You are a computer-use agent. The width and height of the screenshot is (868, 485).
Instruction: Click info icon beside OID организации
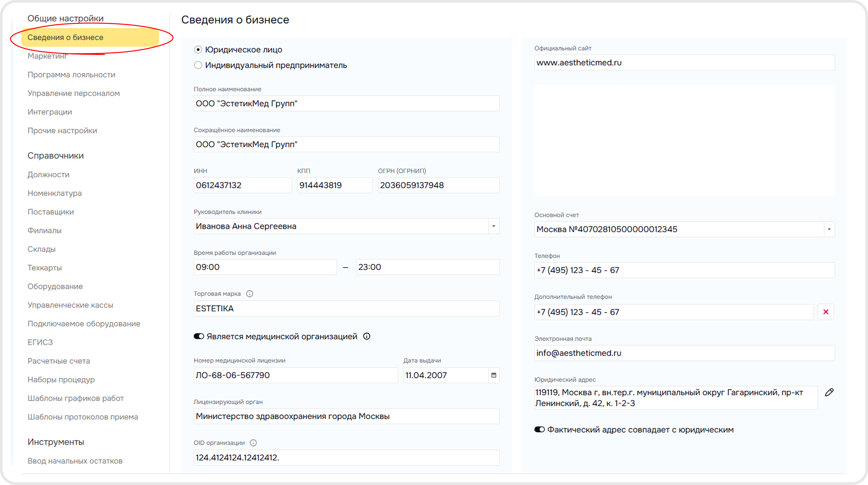point(253,443)
